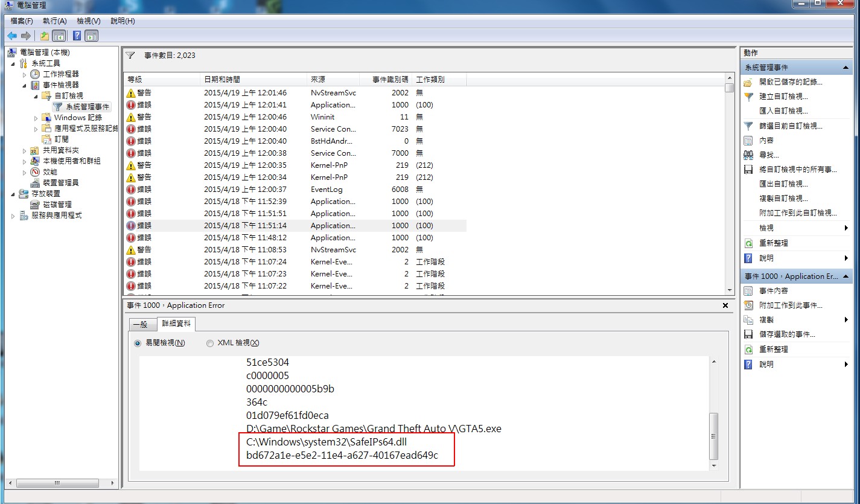The width and height of the screenshot is (860, 504).
Task: Collapse the 事件檢視器 tree node
Action: 25,85
